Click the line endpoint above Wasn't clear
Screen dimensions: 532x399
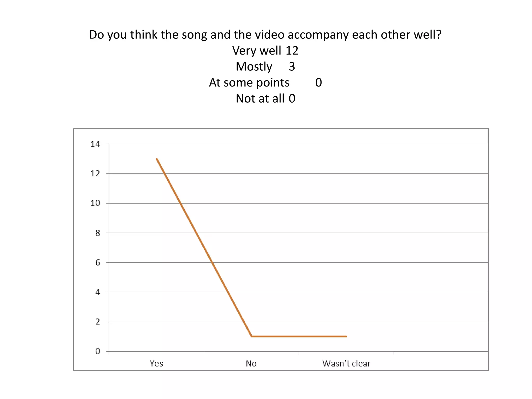[346, 336]
